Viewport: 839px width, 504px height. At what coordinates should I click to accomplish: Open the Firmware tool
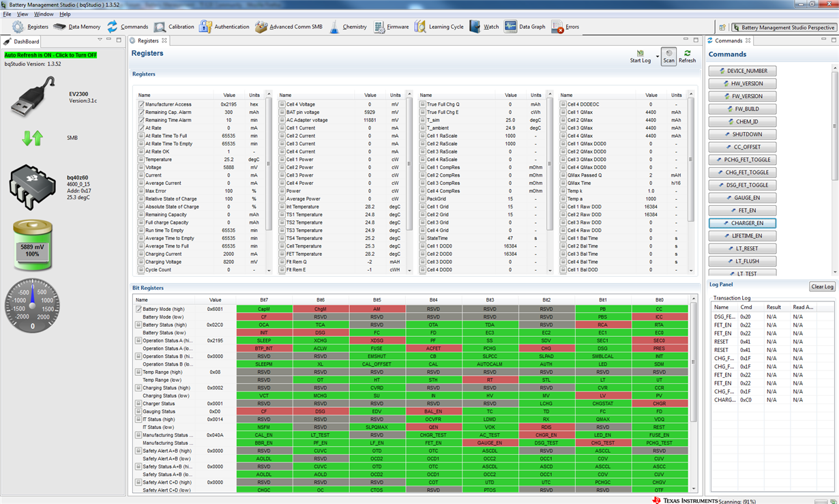391,27
